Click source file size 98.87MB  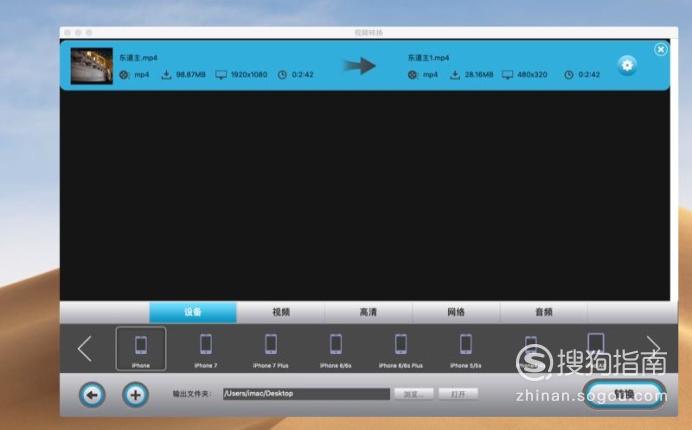pos(191,75)
